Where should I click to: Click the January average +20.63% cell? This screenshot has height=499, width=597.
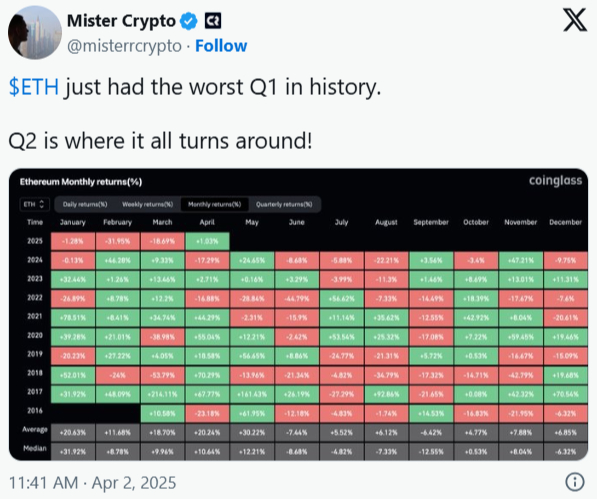[73, 432]
